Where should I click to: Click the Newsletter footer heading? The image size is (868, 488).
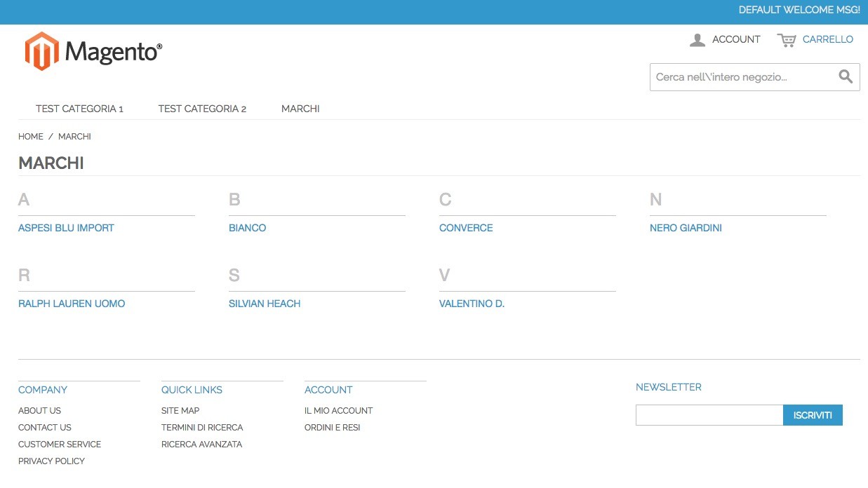click(x=669, y=387)
